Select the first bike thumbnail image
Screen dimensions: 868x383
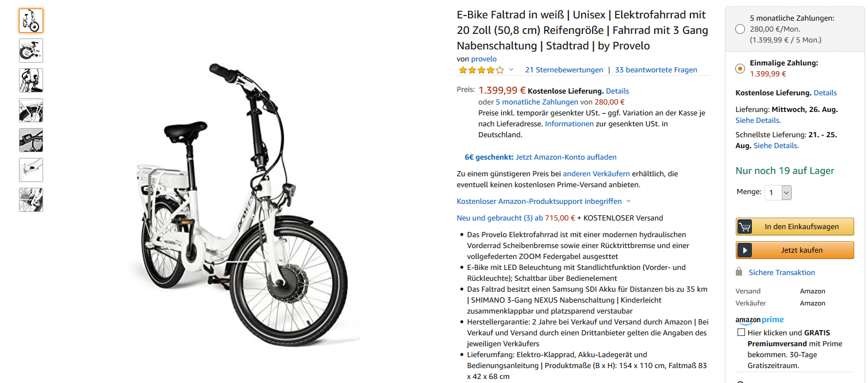point(30,21)
